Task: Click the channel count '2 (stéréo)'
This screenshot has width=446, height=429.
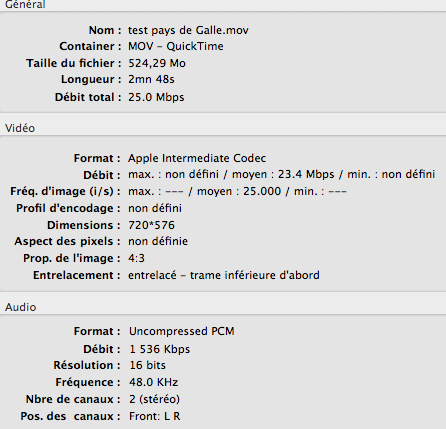Action: tap(155, 399)
